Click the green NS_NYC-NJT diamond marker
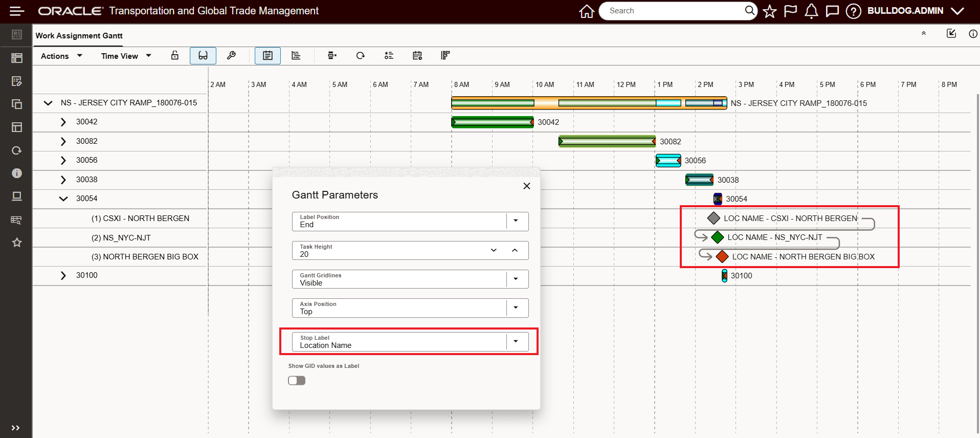980x438 pixels. click(x=718, y=237)
